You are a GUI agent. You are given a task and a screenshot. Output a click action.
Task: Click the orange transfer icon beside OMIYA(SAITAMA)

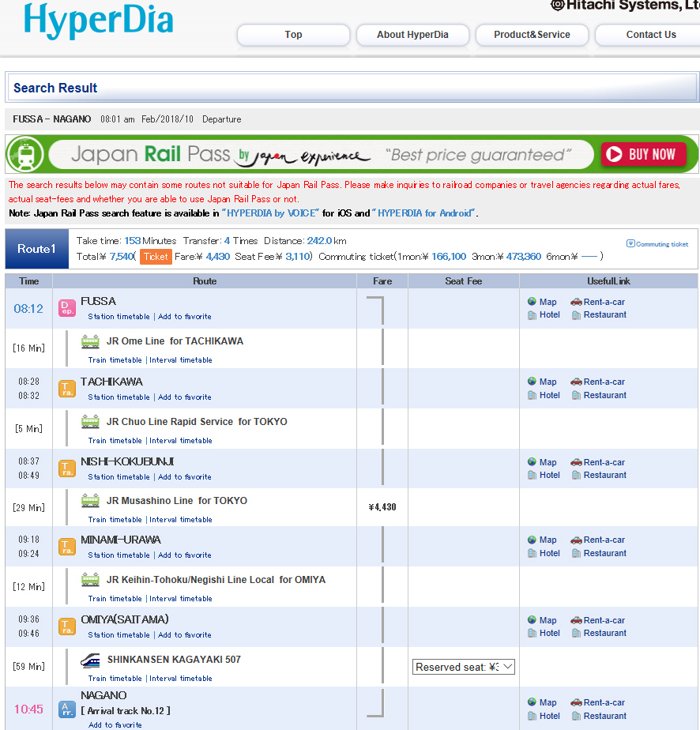point(67,627)
